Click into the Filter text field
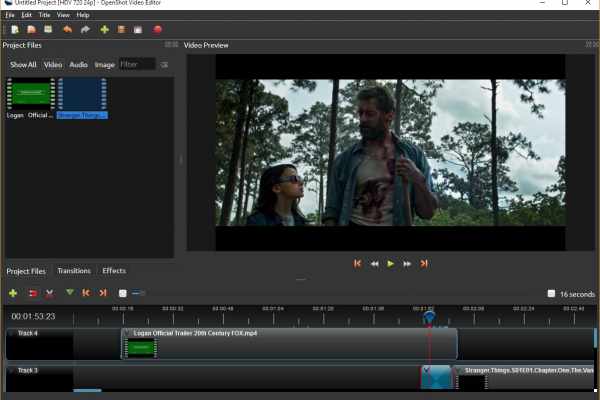 pos(137,64)
